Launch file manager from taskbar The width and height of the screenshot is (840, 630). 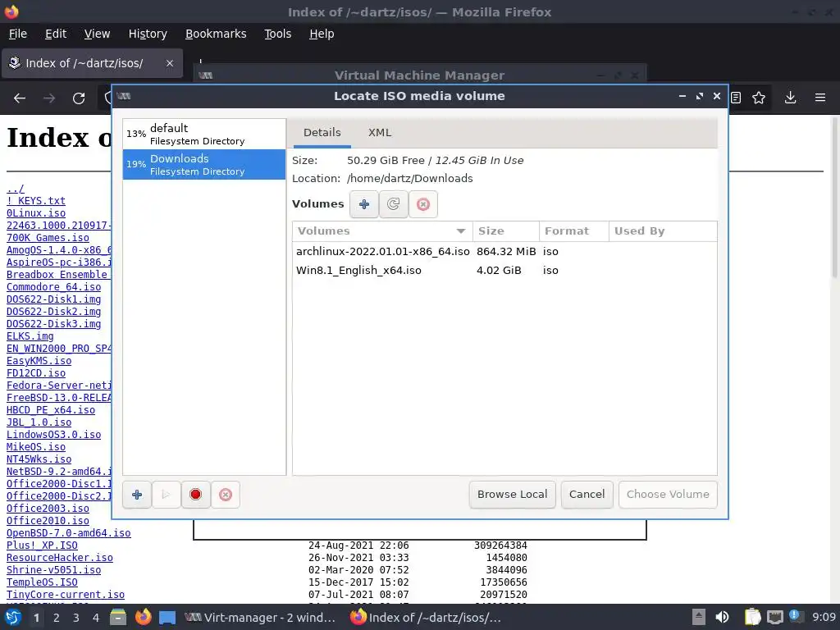(x=118, y=617)
